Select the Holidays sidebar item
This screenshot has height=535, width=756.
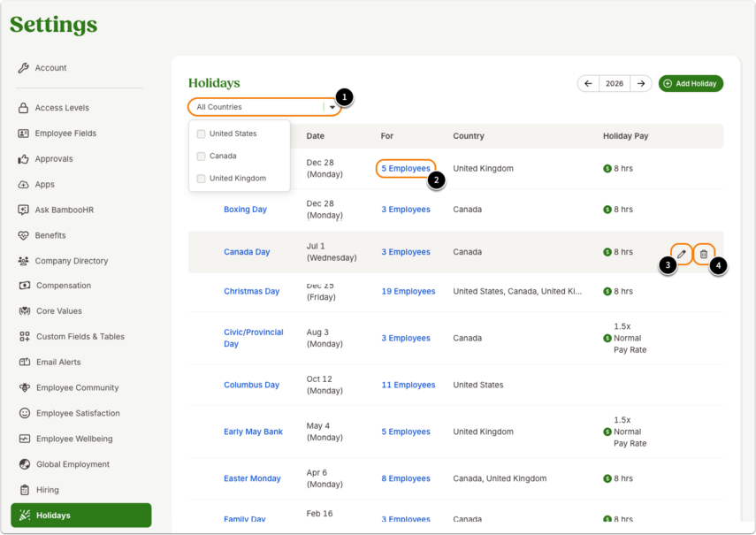tap(81, 516)
